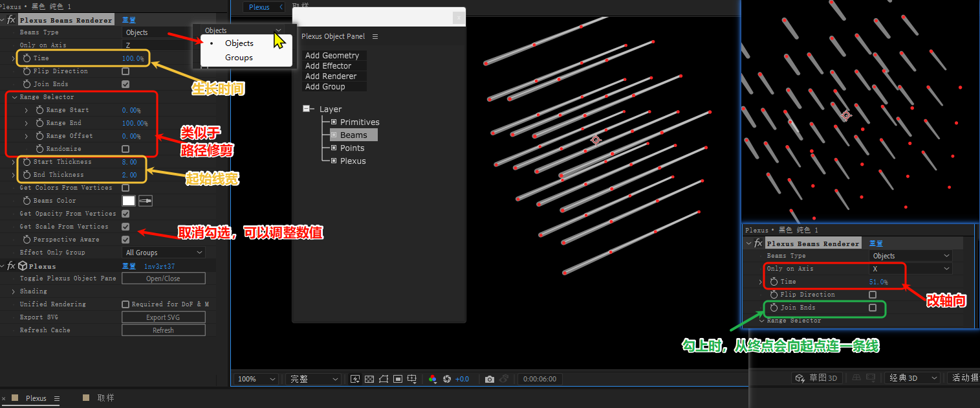Open Beams Type dropdown in lower-right panel

[x=911, y=256]
